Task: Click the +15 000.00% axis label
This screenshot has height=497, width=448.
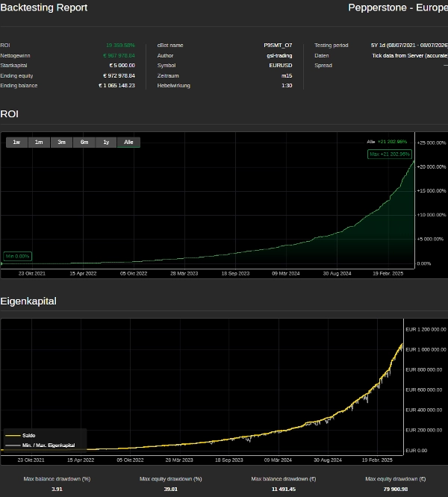Action: [432, 191]
